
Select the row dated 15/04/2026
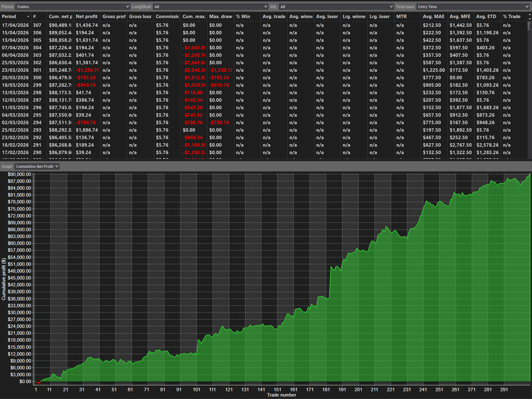pyautogui.click(x=264, y=33)
